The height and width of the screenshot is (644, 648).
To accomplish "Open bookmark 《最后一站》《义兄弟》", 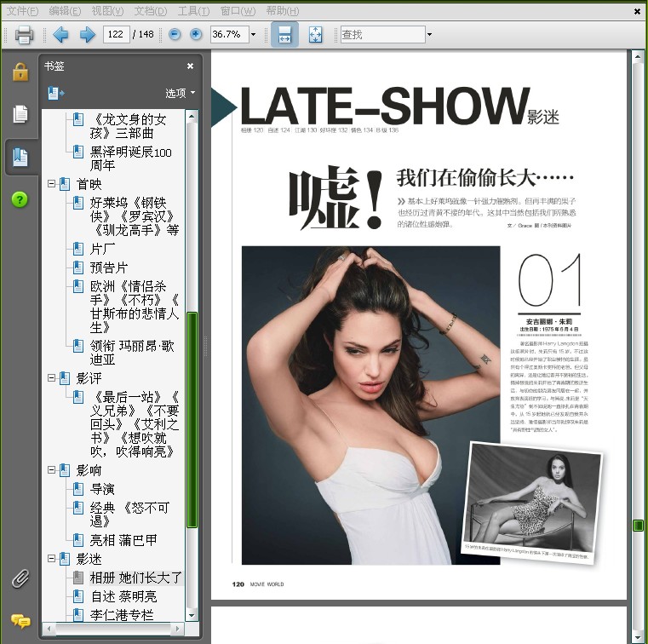I will pyautogui.click(x=135, y=424).
